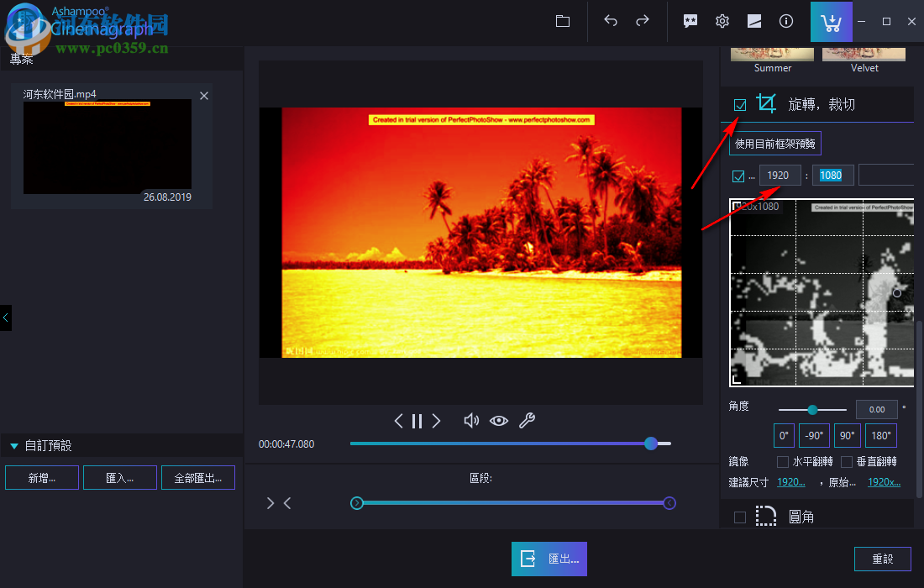Expand the collapsed left side panel arrow
924x588 pixels.
tap(6, 318)
